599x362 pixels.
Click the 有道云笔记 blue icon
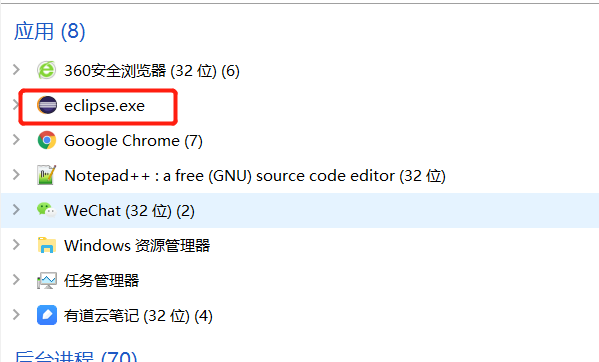click(x=47, y=315)
